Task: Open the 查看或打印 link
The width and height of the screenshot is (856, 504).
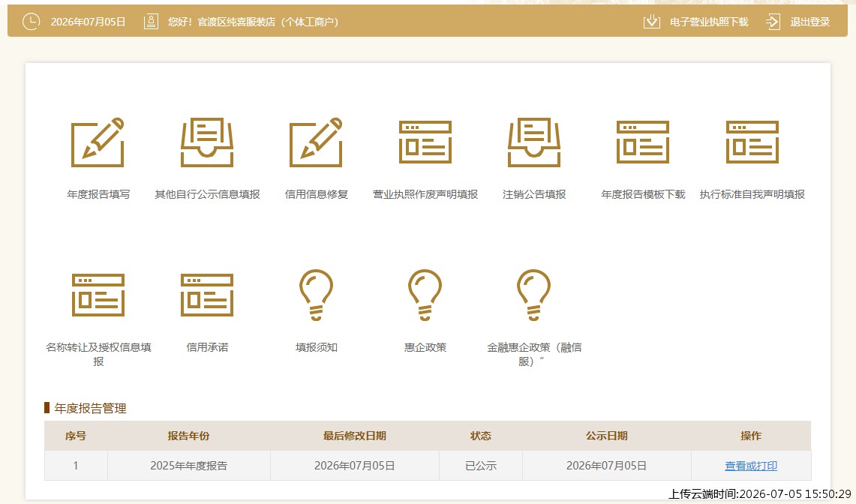Action: tap(751, 466)
